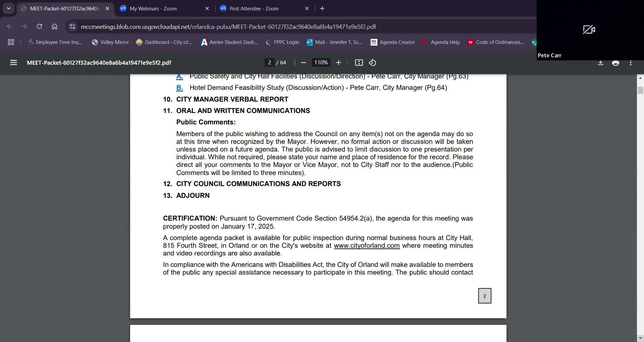644x342 pixels.
Task: Open the Agenda Creator bookmark
Action: tap(393, 42)
